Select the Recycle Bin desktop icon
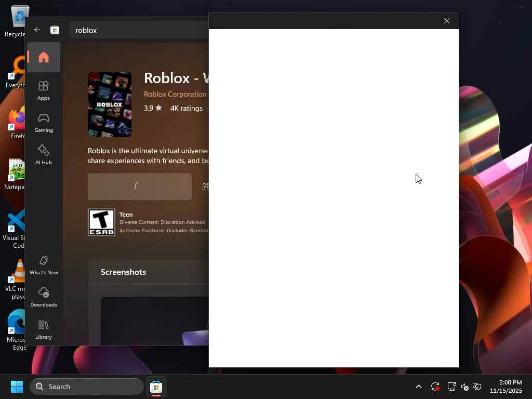The width and height of the screenshot is (532, 399). pyautogui.click(x=15, y=21)
